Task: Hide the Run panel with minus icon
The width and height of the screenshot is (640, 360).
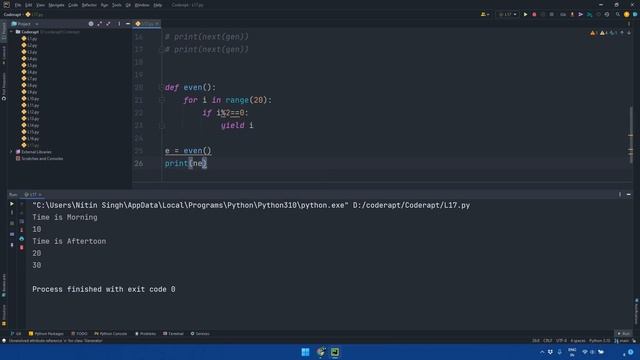Action: (x=629, y=195)
